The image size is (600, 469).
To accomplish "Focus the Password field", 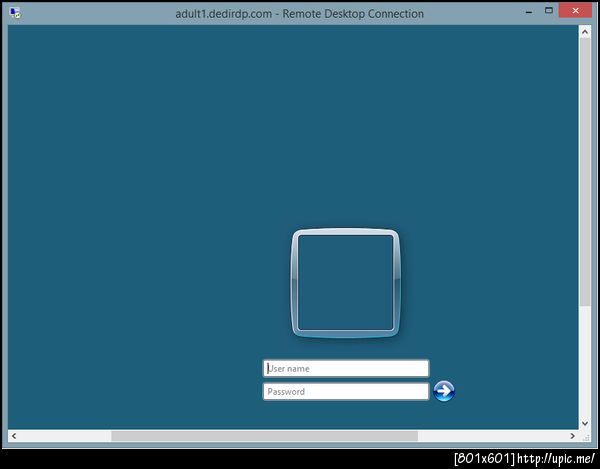I will pyautogui.click(x=346, y=391).
